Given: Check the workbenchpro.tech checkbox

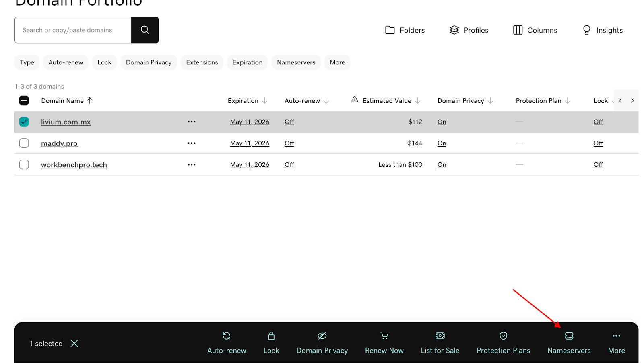Looking at the screenshot, I should (x=24, y=164).
